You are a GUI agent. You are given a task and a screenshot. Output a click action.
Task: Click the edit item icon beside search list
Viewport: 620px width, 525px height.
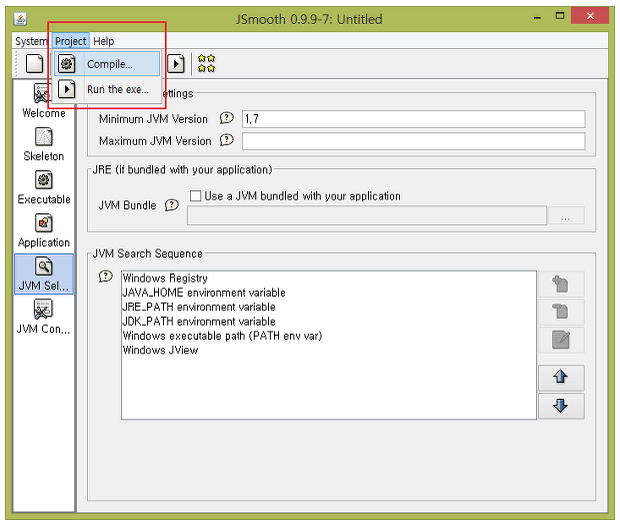tap(561, 339)
